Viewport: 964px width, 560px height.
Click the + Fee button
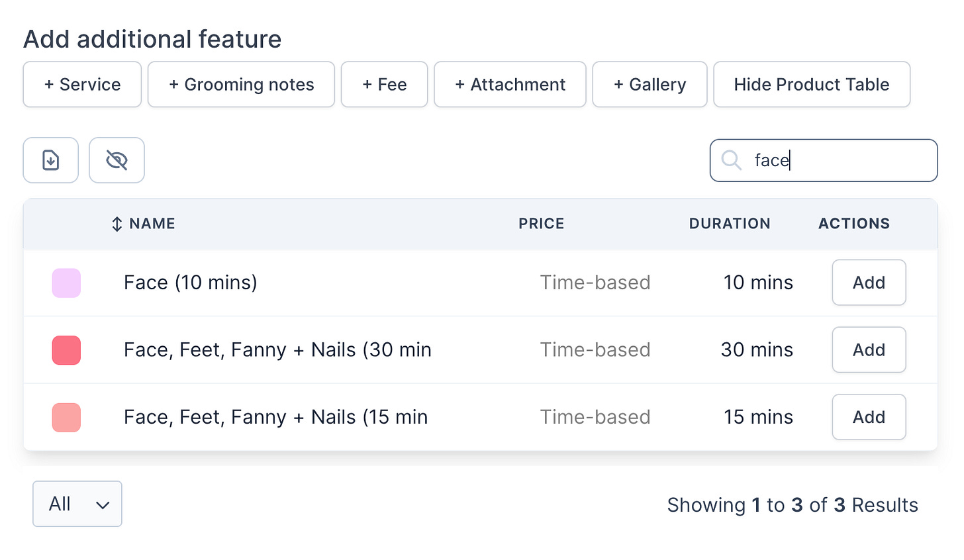point(384,85)
